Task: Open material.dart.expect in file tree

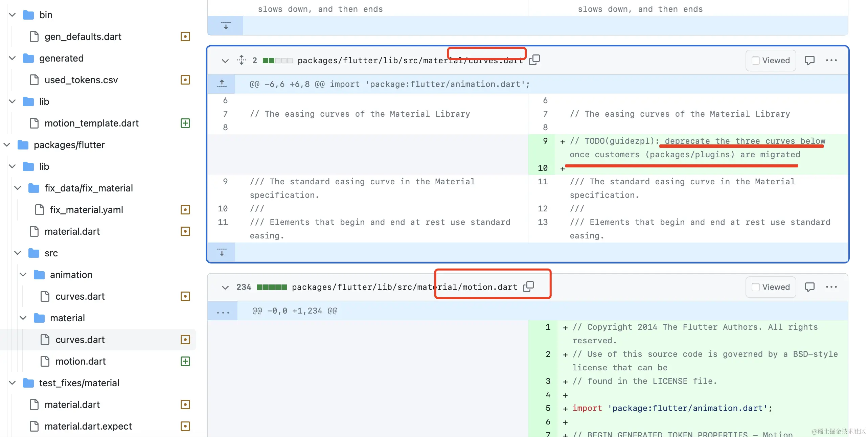Action: [x=88, y=426]
